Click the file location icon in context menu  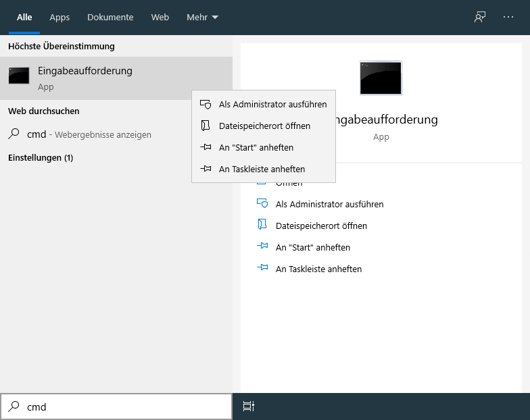coord(206,126)
